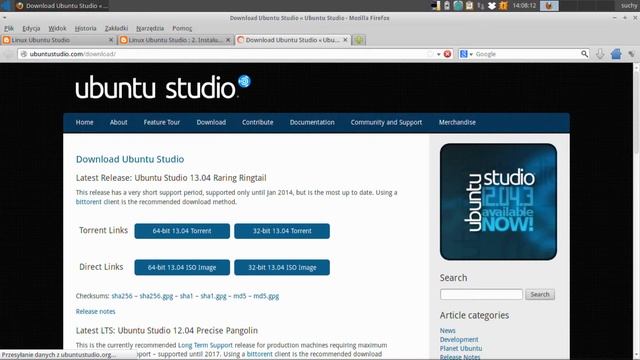Close the 'Linux Ubuntu Studio : 2. Instalu...' tab
The width and height of the screenshot is (640, 360).
(228, 40)
